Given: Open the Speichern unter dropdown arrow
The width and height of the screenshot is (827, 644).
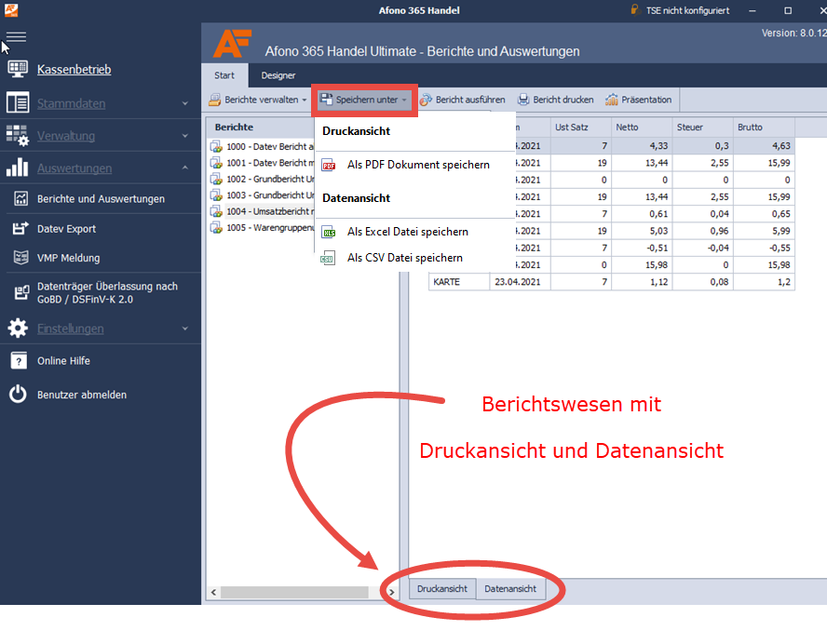Looking at the screenshot, I should tap(404, 101).
